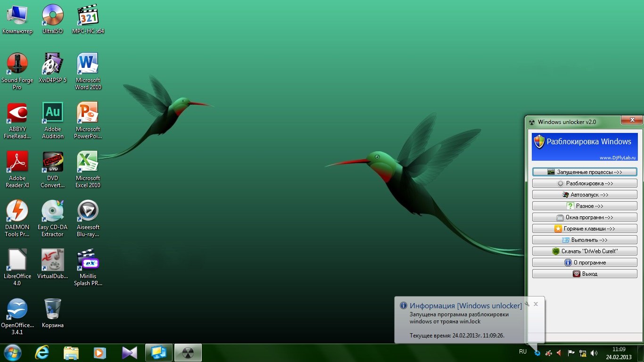The height and width of the screenshot is (362, 644).
Task: Select the OpenOffice 3.4.1 shortcut
Action: pos(17,317)
